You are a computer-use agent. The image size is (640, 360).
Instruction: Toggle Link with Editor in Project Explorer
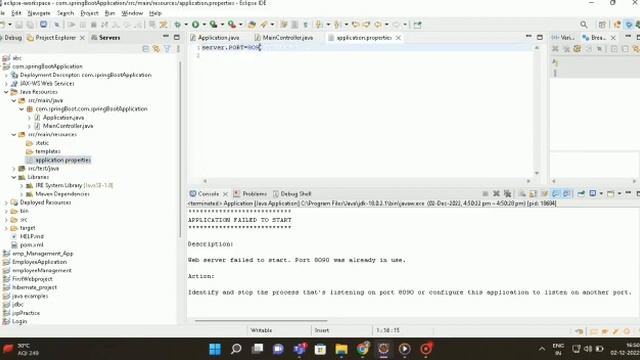[x=156, y=49]
